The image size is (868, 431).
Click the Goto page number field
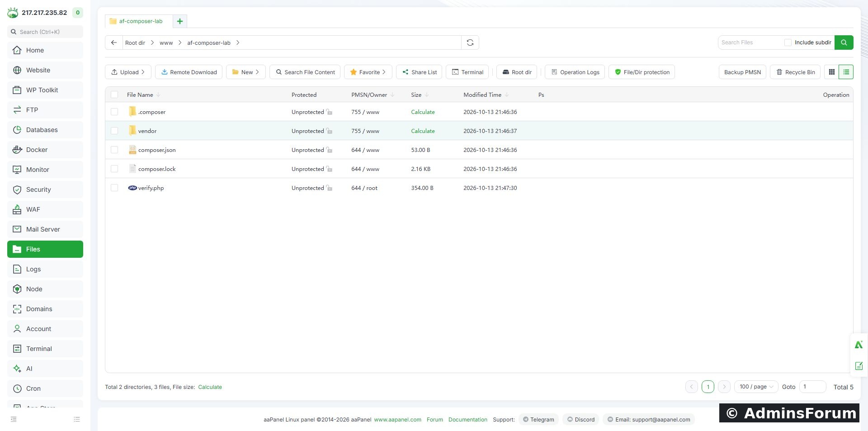click(x=812, y=387)
